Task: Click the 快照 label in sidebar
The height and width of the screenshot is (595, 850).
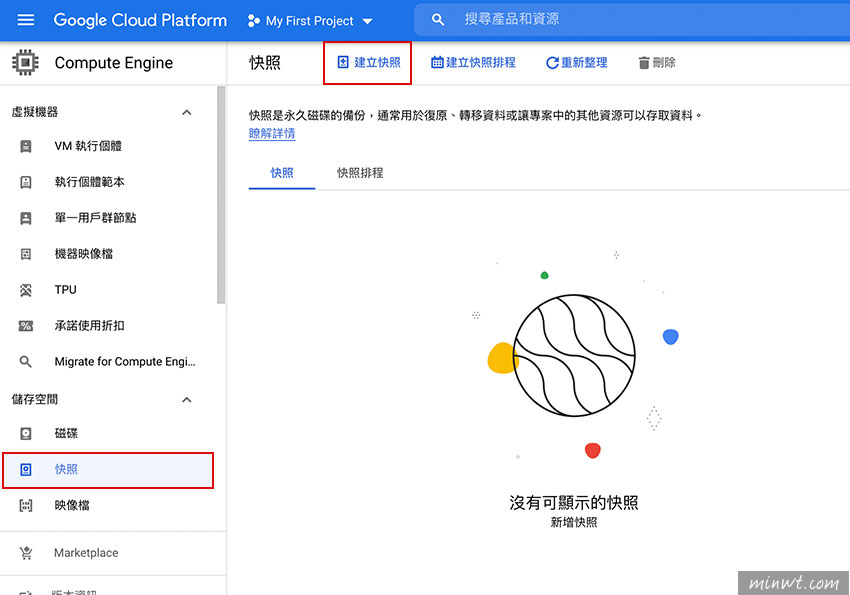Action: [66, 469]
